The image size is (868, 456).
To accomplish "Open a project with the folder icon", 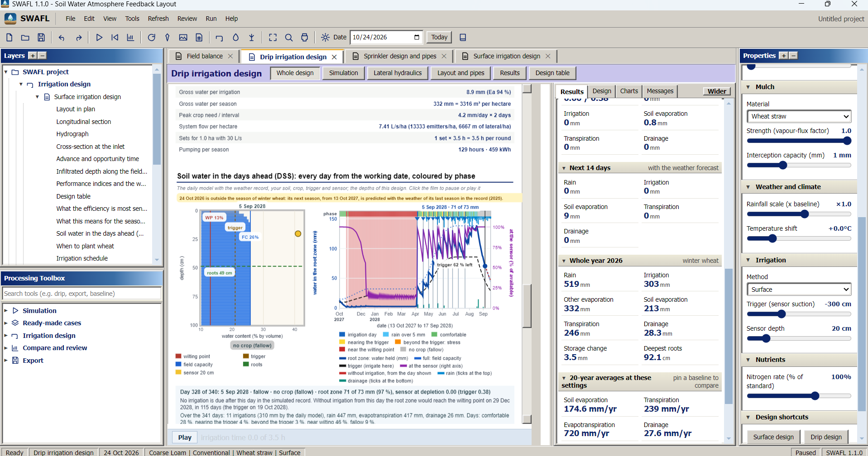I will (x=25, y=38).
